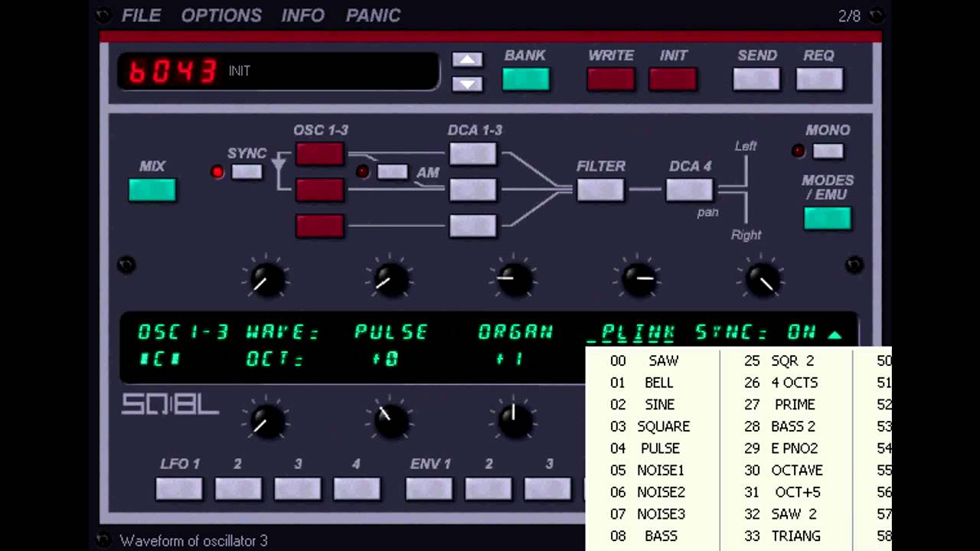Click the PULSE waveform value in display
The height and width of the screenshot is (551, 980).
click(391, 332)
